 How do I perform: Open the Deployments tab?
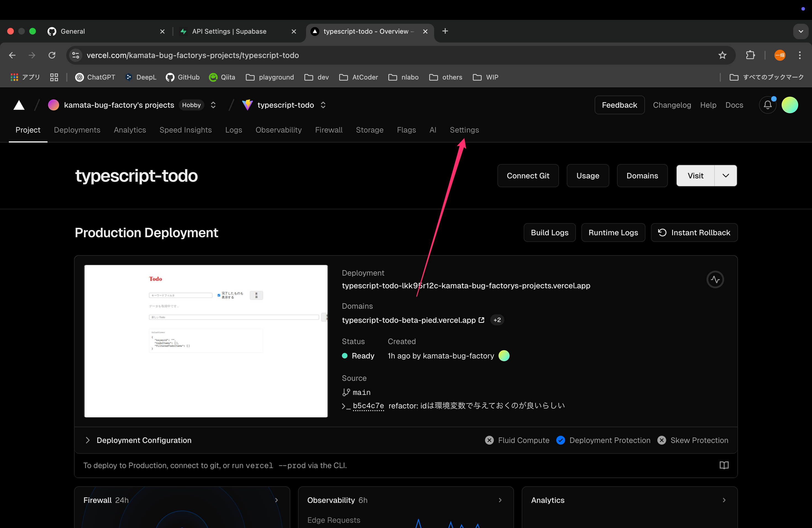click(77, 130)
